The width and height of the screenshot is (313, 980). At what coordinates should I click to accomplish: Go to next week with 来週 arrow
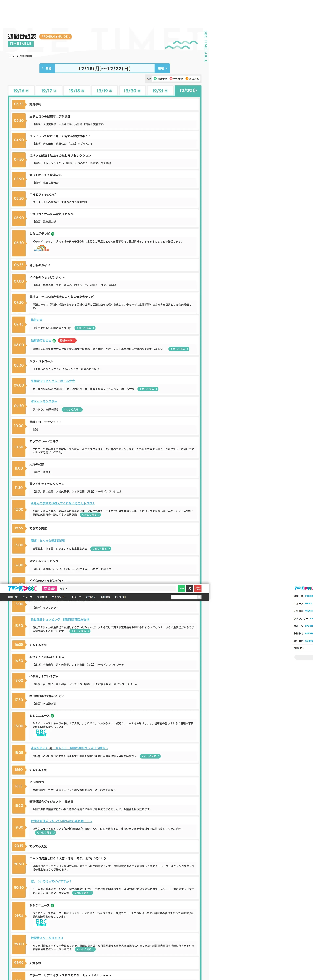[162, 68]
